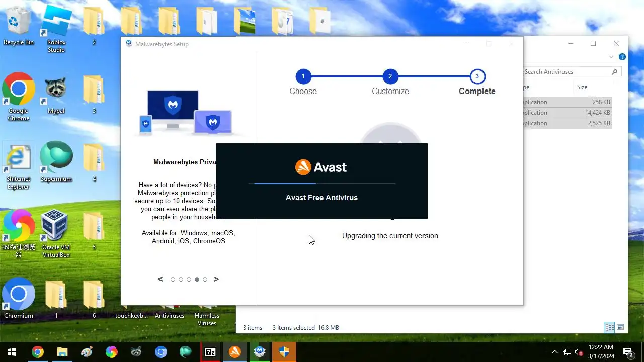The width and height of the screenshot is (644, 362).
Task: Select the desktop folder named 2
Action: [94, 25]
